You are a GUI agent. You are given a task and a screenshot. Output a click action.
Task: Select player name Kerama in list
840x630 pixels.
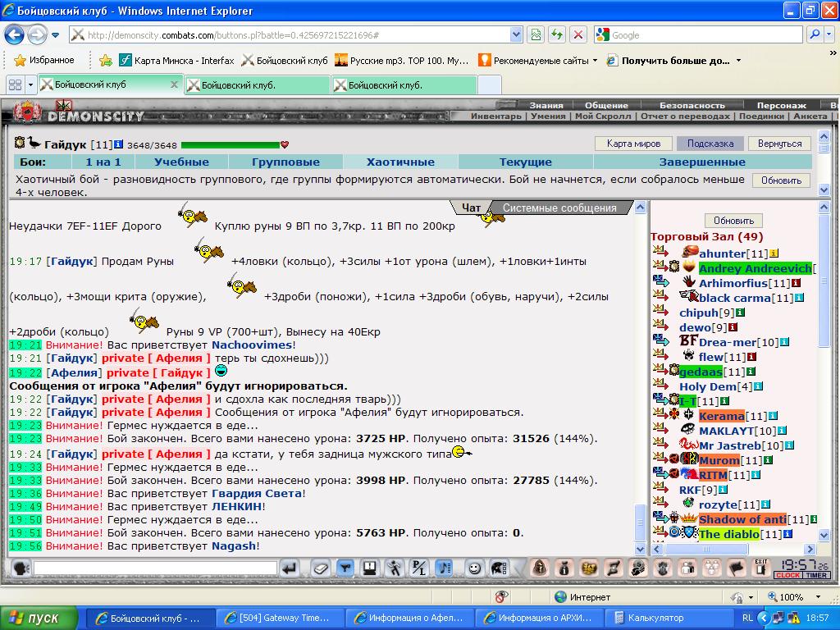click(x=722, y=416)
